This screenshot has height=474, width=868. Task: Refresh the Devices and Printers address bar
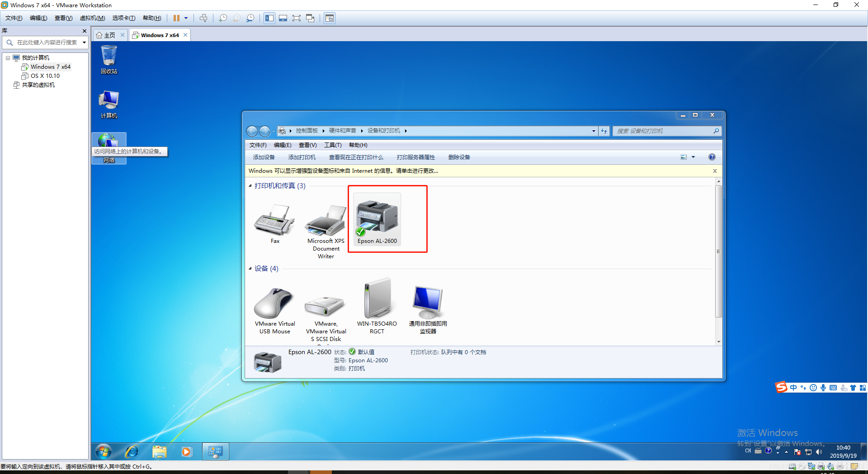[604, 131]
